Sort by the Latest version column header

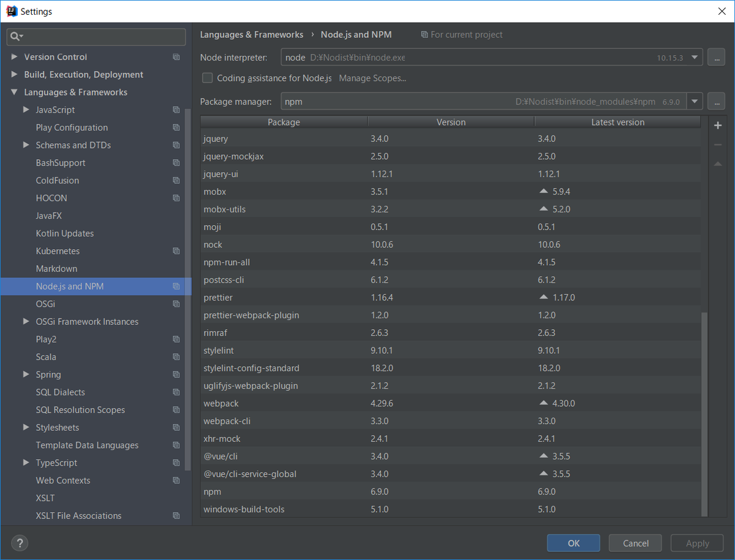617,122
